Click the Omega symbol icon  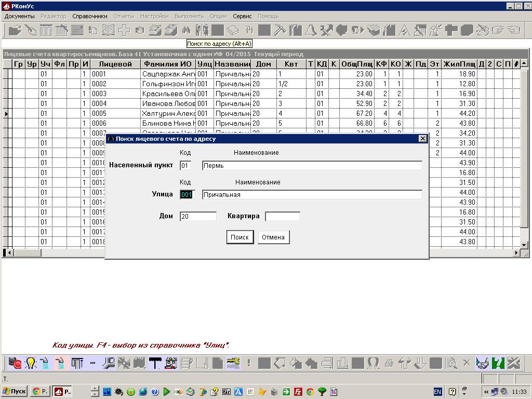(x=373, y=363)
